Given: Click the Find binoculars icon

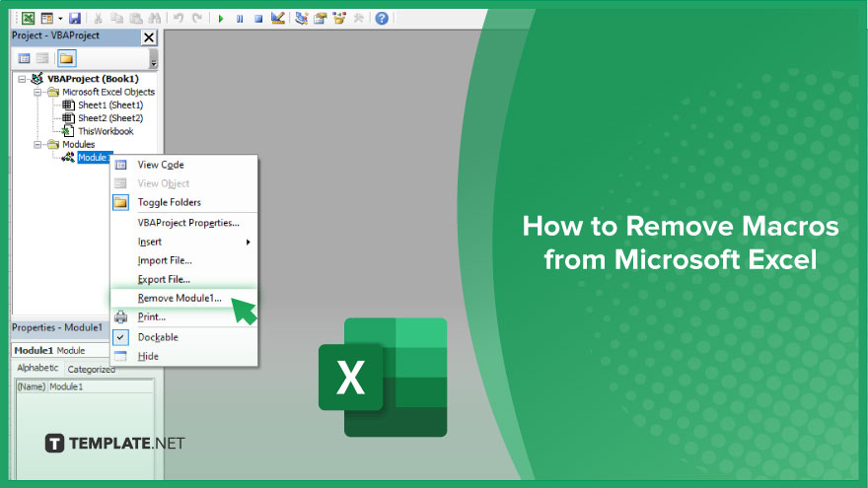Looking at the screenshot, I should 155,19.
